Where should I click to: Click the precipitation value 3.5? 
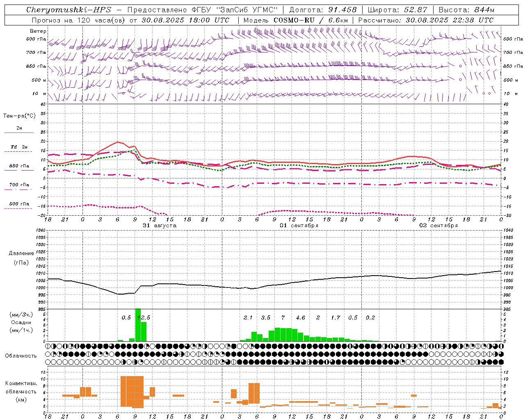coord(266,317)
